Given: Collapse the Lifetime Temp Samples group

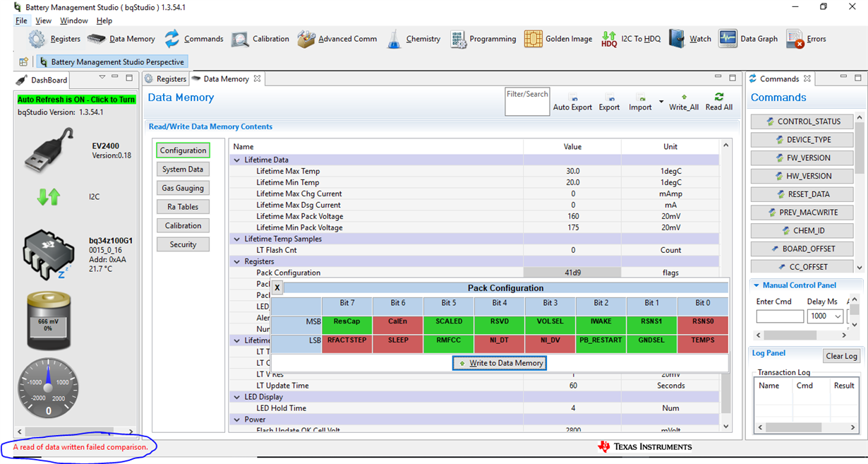Looking at the screenshot, I should point(237,239).
